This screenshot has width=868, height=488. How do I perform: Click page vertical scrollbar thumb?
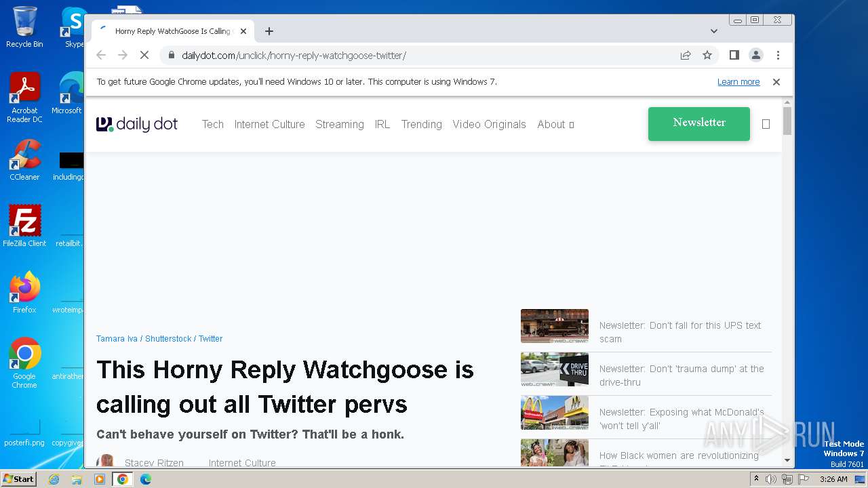(787, 121)
